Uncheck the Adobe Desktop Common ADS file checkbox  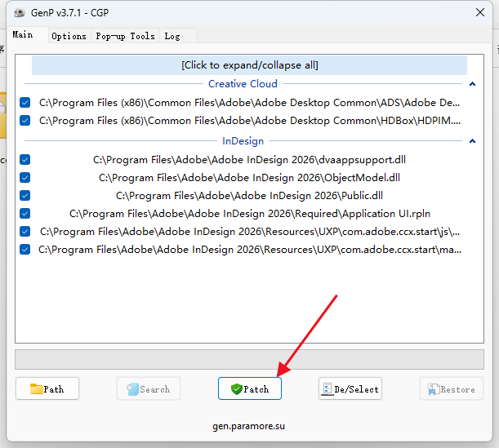[x=25, y=103]
